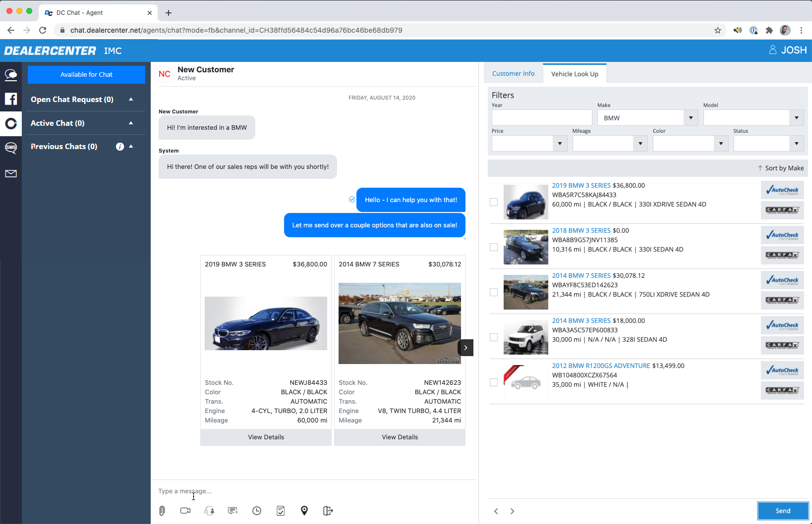The width and height of the screenshot is (812, 524).
Task: Start a video chat using camera icon
Action: (x=185, y=511)
